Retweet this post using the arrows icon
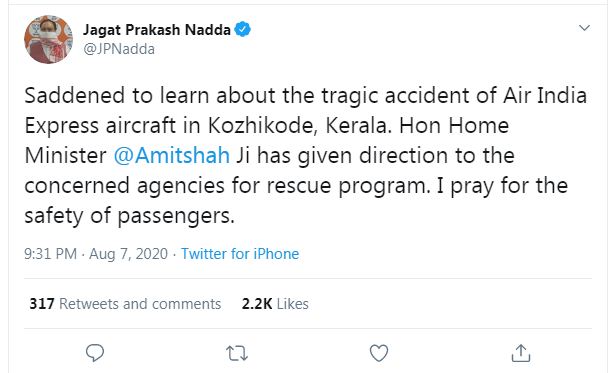Image resolution: width=613 pixels, height=373 pixels. tap(237, 353)
